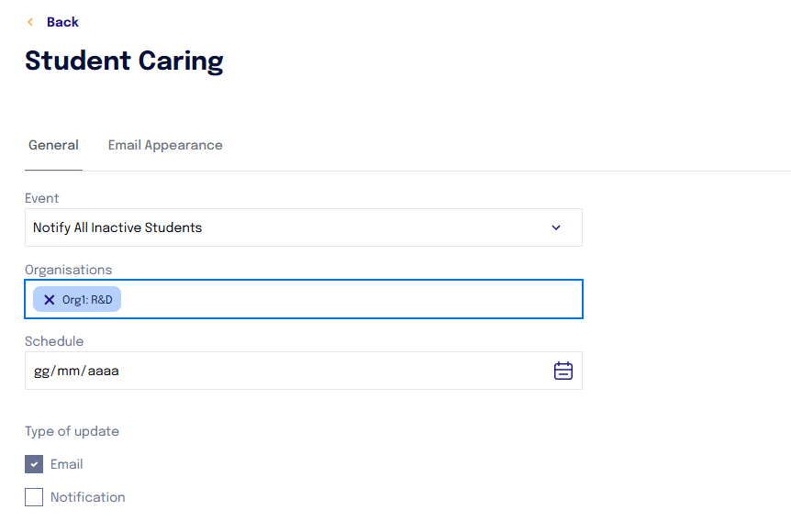Click the Notification label text
Viewport: 791px width, 532px height.
coord(88,497)
